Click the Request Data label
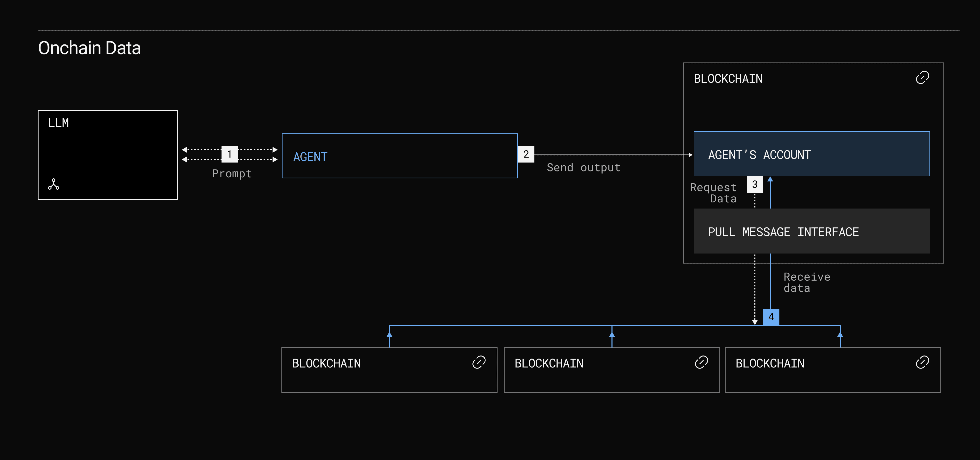The height and width of the screenshot is (460, 980). point(713,193)
